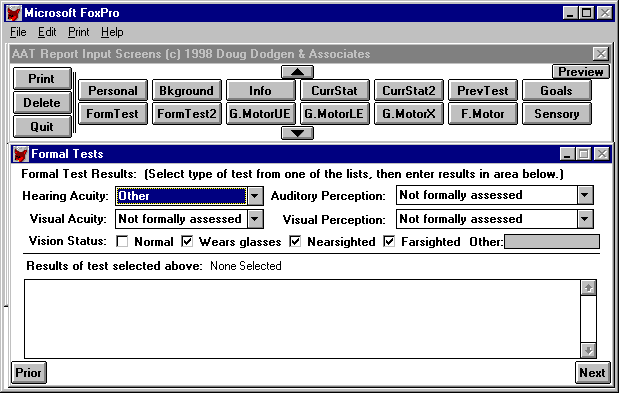
Task: Open the Help menu
Action: pos(112,32)
